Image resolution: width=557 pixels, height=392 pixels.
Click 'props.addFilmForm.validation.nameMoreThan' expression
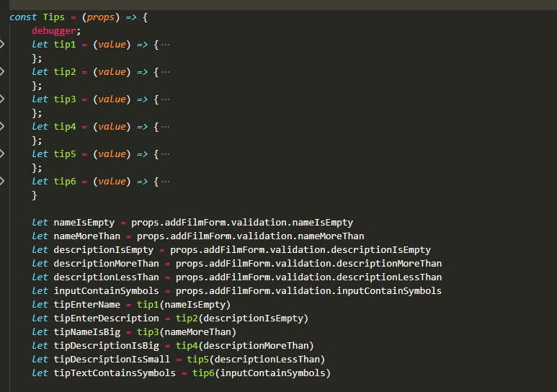point(251,236)
